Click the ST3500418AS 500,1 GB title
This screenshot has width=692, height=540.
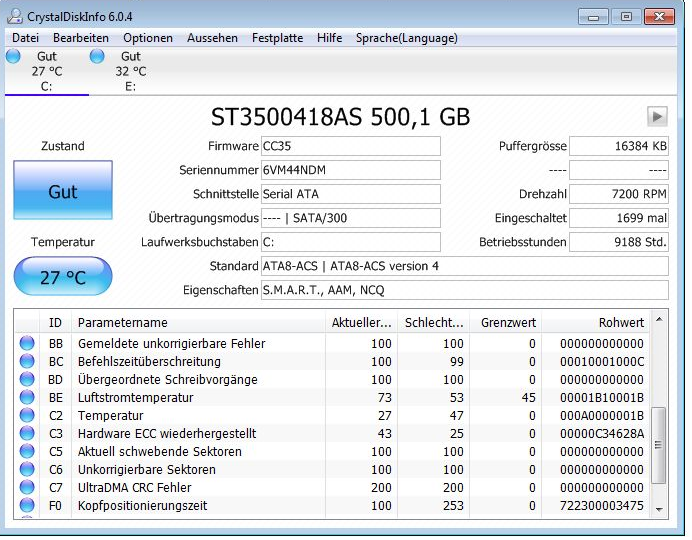[340, 117]
